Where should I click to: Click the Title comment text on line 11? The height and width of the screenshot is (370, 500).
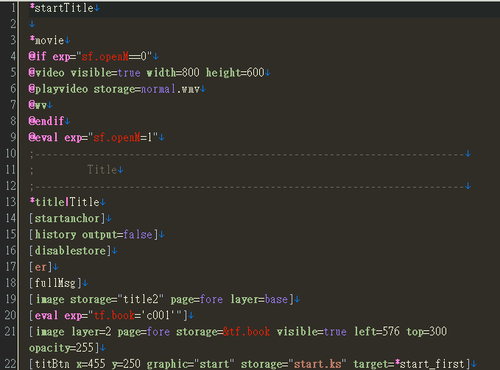pyautogui.click(x=102, y=170)
